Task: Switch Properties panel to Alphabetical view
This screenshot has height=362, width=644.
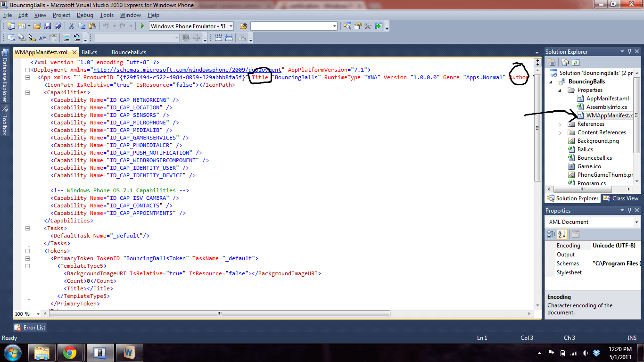Action: click(562, 234)
